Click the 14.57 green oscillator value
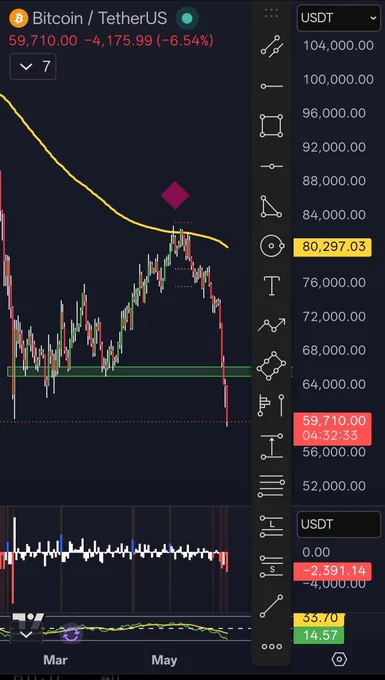This screenshot has width=385, height=680. coord(319,635)
